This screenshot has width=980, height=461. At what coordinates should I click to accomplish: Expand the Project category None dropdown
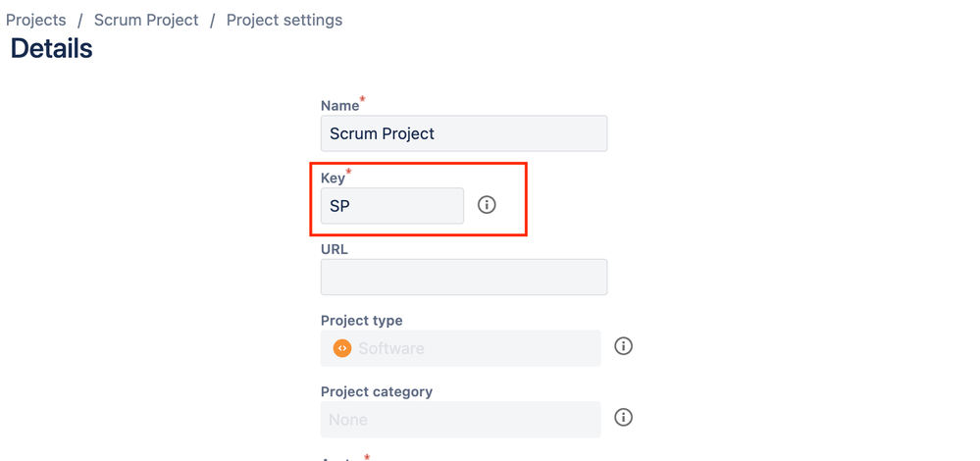[x=460, y=419]
